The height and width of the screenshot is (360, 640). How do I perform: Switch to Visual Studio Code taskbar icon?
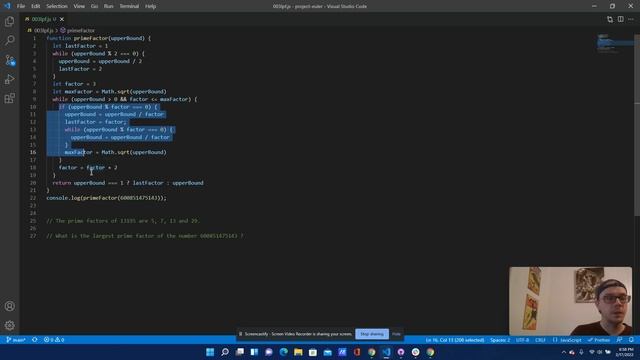point(386,352)
